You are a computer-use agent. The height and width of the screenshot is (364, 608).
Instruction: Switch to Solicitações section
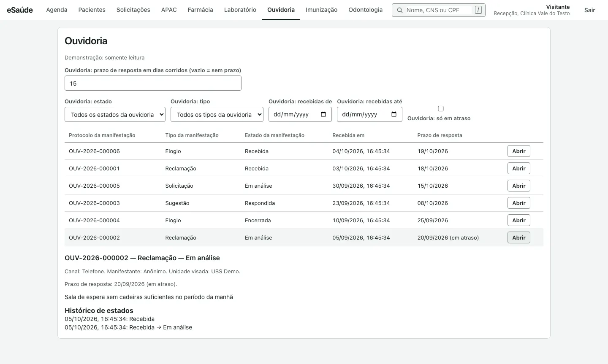pyautogui.click(x=133, y=10)
